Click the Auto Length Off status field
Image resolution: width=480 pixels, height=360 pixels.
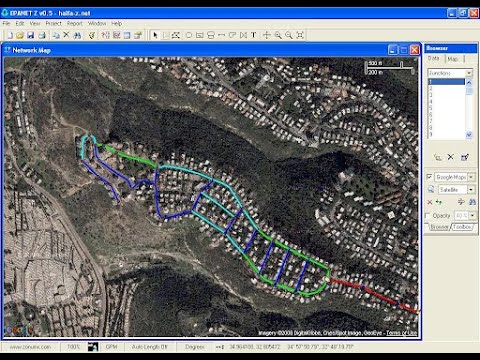150,347
